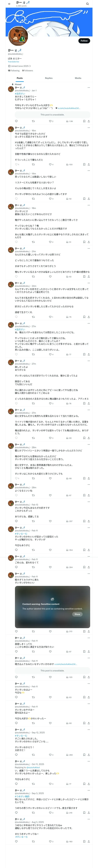
Task: Expand the Joined June 2025 chevron
Action: pyautogui.click(x=30, y=66)
